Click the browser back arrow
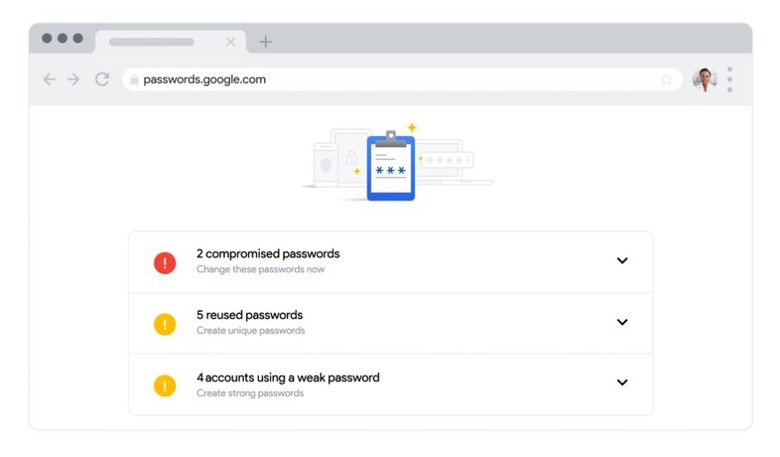The height and width of the screenshot is (457, 780). pos(49,80)
